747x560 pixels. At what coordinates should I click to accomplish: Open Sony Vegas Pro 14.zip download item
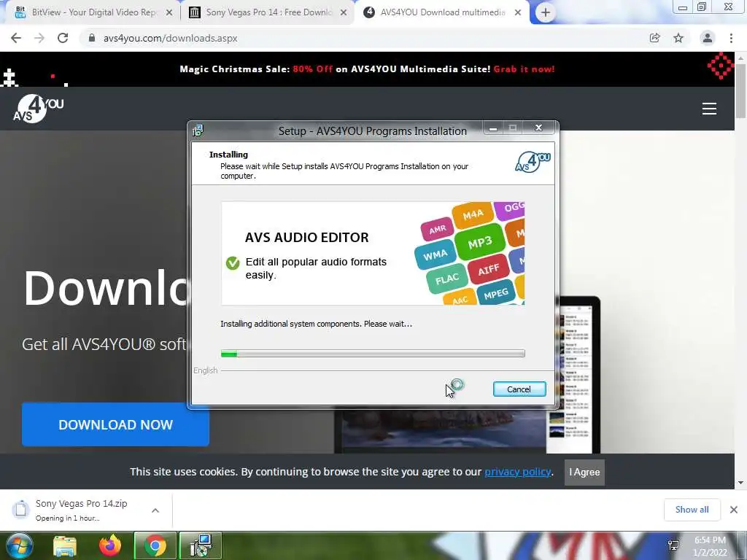coord(81,510)
